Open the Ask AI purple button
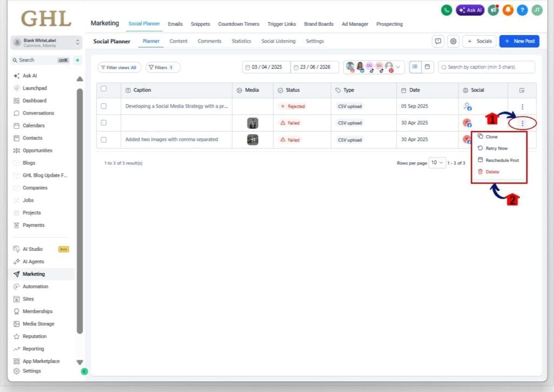 (x=470, y=10)
